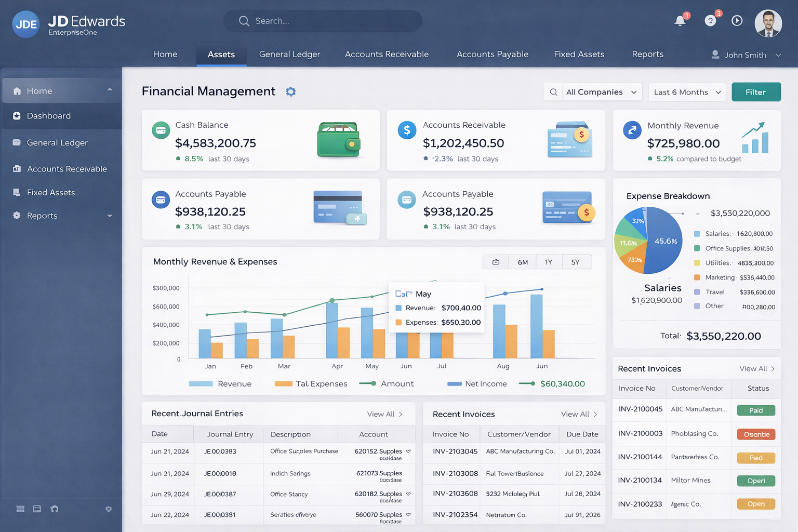
Task: Click the Filter button
Action: 756,92
